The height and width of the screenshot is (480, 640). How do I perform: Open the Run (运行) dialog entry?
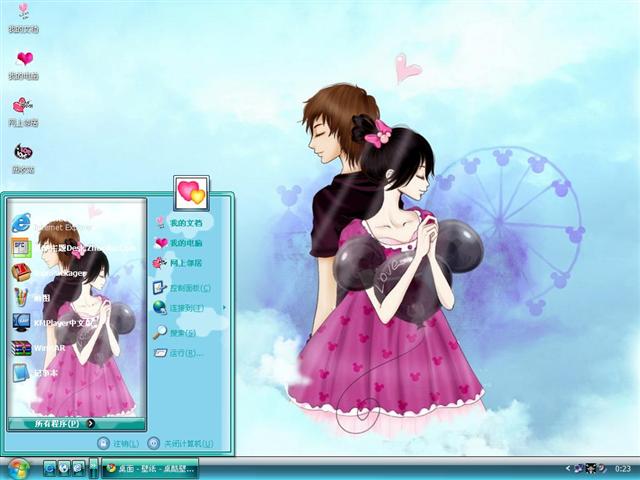tap(178, 353)
